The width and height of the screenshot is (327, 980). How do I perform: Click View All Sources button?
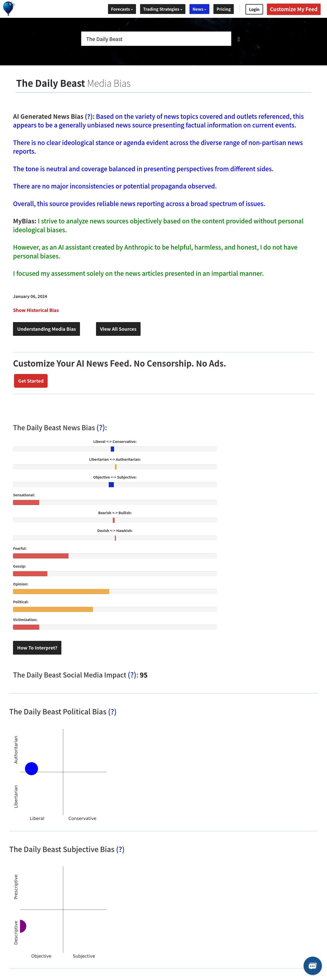(118, 329)
